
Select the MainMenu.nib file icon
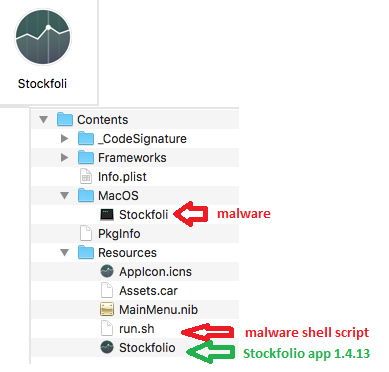(x=107, y=310)
